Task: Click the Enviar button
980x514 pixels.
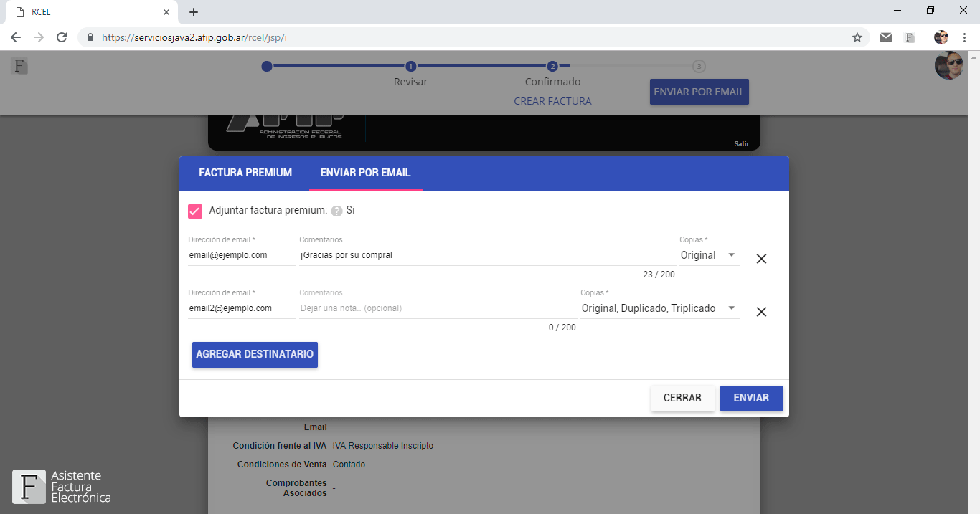Action: point(751,398)
